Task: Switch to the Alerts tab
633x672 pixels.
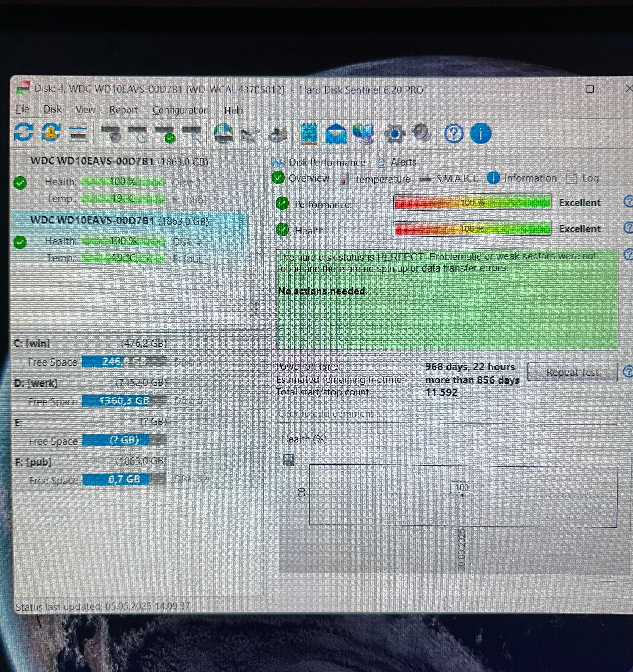Action: pos(395,162)
